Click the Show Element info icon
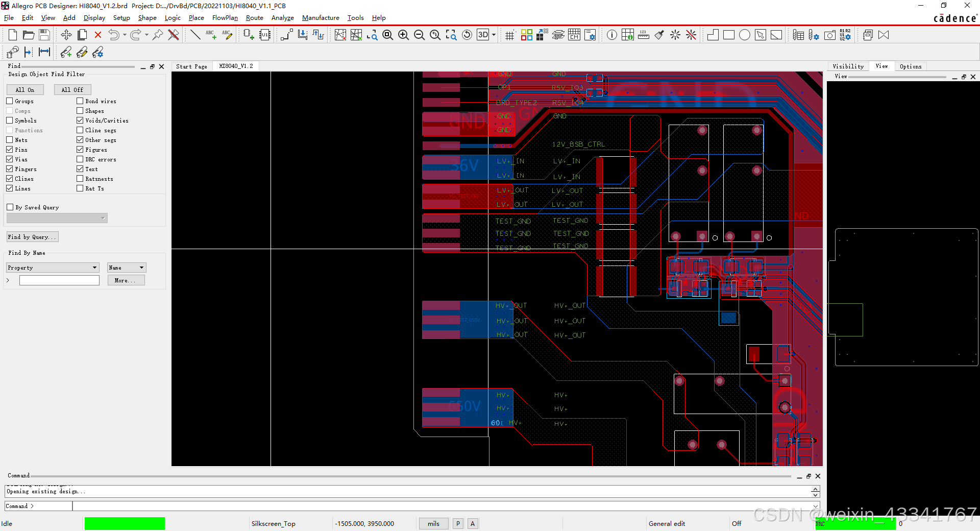The height and width of the screenshot is (531, 980). (x=612, y=35)
